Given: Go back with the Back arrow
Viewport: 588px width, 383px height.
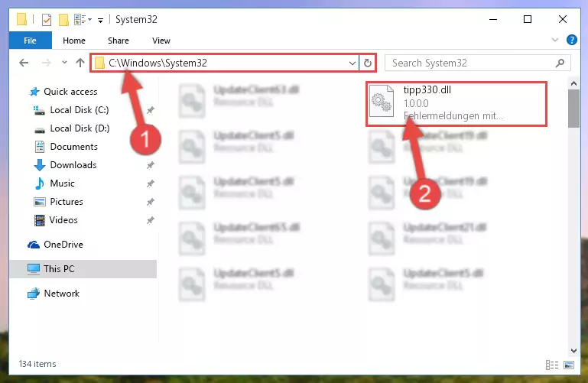Looking at the screenshot, I should tap(24, 63).
